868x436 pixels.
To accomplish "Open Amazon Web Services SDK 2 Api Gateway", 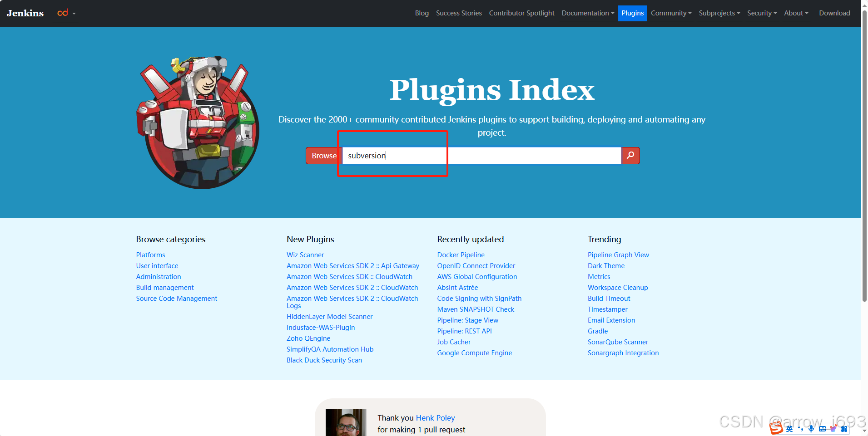I will tap(353, 266).
